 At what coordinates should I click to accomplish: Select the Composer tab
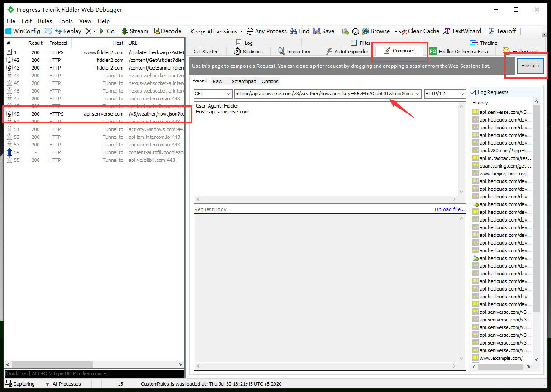coord(399,51)
